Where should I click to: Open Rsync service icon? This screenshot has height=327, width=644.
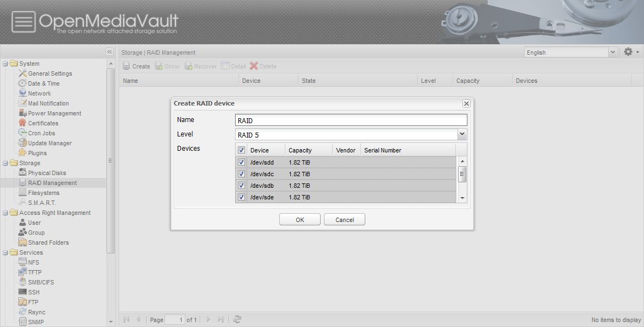[23, 312]
